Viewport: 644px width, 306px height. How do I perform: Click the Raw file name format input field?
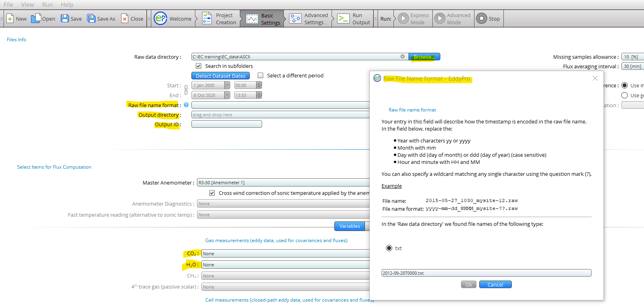coord(280,105)
